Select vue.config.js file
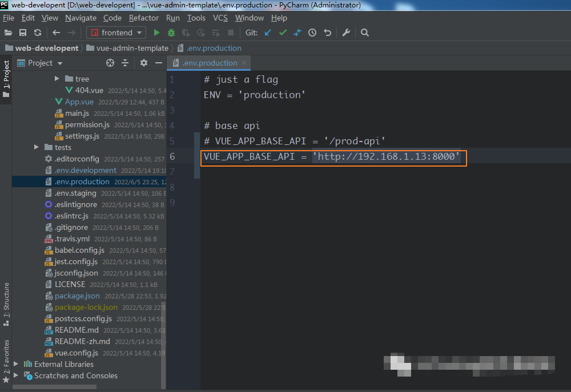Viewport: 571px width, 392px height. coord(76,353)
